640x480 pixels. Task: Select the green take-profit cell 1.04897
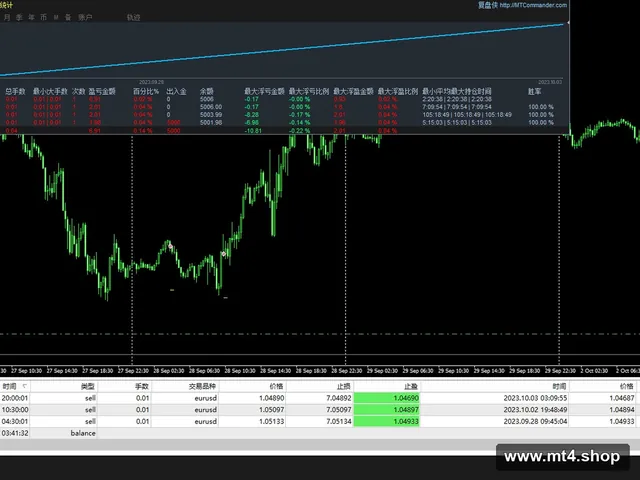pyautogui.click(x=387, y=409)
